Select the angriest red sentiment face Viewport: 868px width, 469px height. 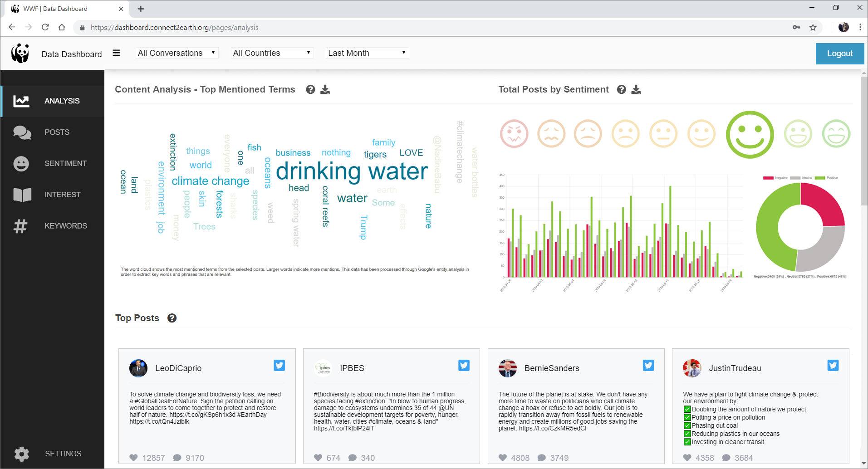point(514,134)
